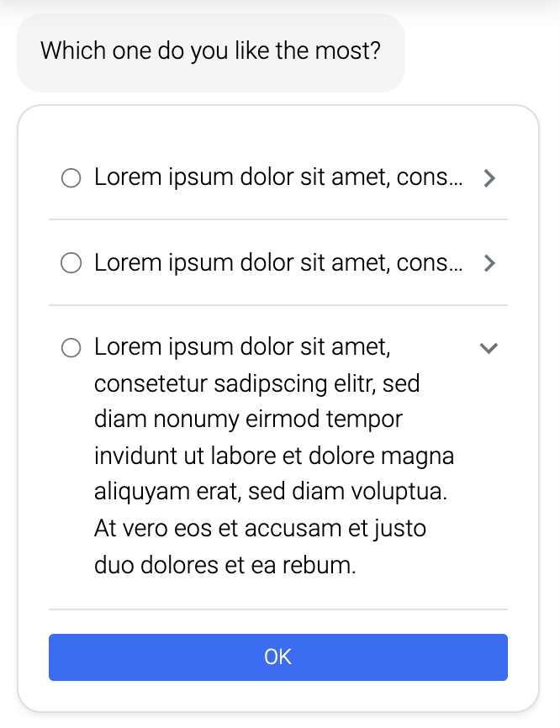Click the line 'At vero eos et accusam'
560x728 pixels.
261,528
